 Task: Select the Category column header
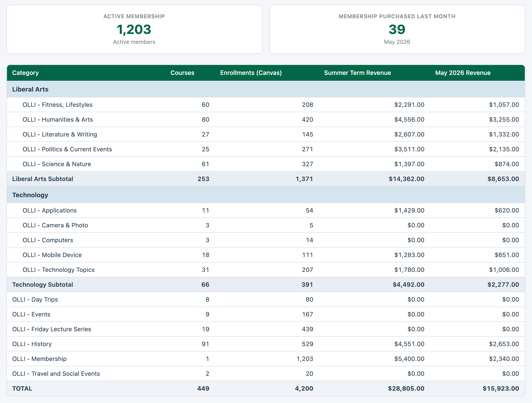click(25, 73)
